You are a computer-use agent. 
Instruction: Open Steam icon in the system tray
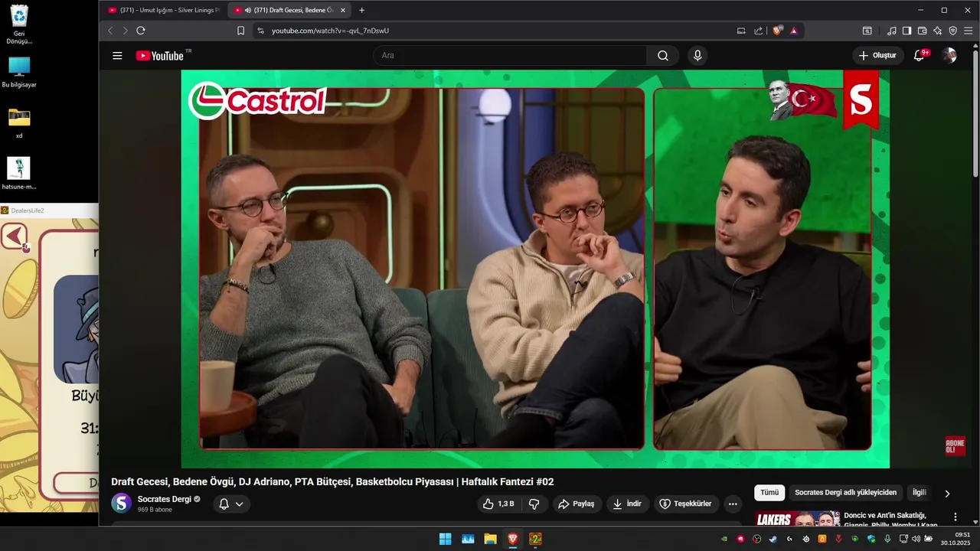tap(773, 539)
